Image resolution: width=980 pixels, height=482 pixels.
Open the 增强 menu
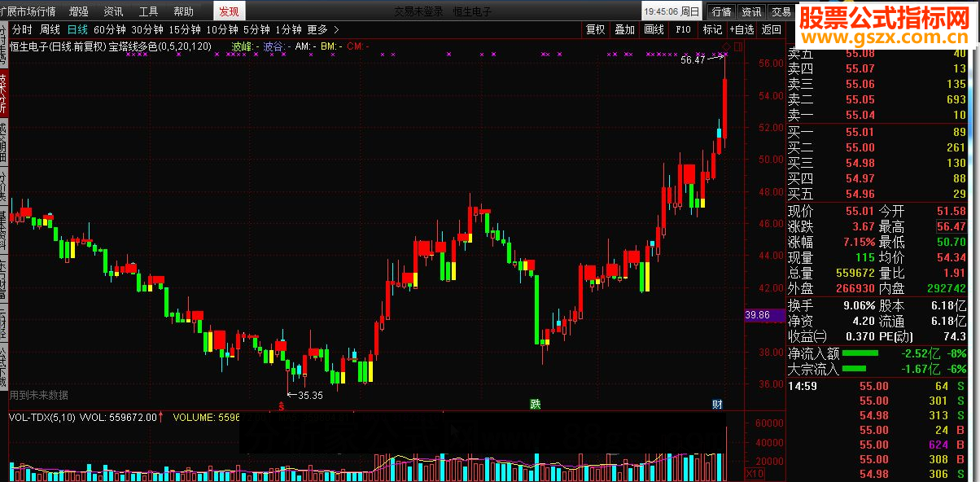79,11
